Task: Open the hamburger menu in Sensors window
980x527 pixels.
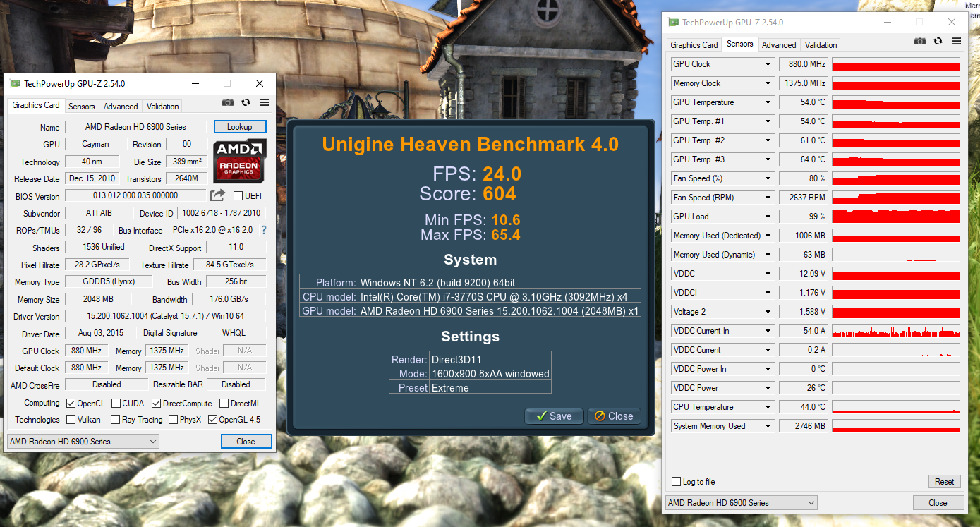Action: 957,41
